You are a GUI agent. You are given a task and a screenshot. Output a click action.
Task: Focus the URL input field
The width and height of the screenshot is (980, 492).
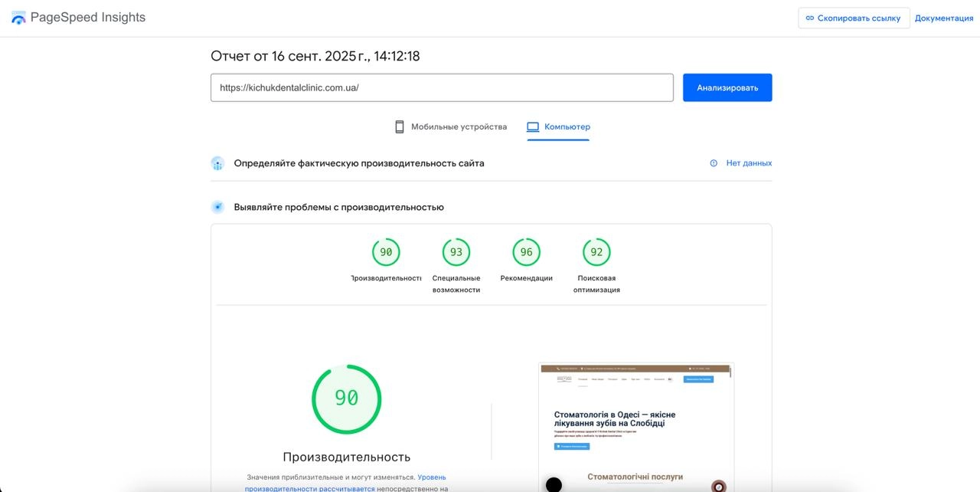pos(442,87)
